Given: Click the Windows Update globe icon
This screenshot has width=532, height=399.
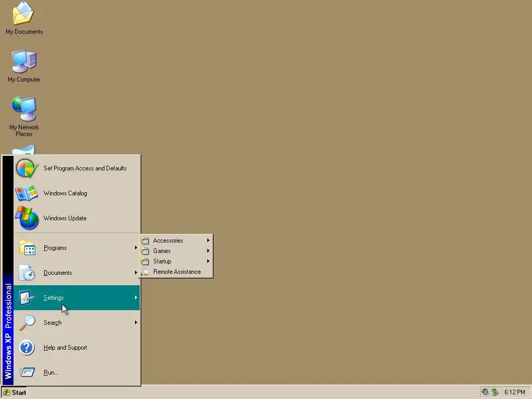Looking at the screenshot, I should [27, 218].
